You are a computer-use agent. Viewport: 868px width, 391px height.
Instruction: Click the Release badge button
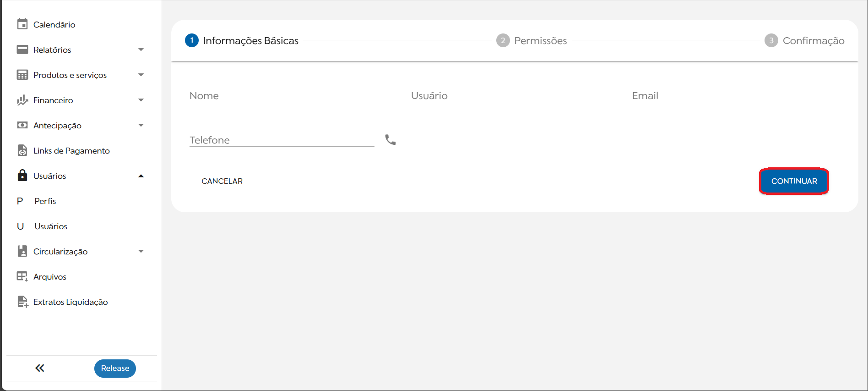[x=115, y=368]
